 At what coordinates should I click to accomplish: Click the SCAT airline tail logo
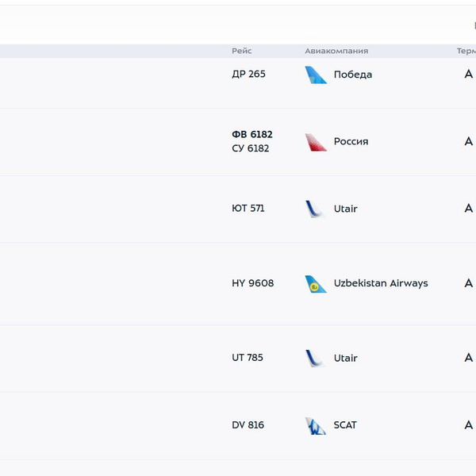click(x=316, y=426)
